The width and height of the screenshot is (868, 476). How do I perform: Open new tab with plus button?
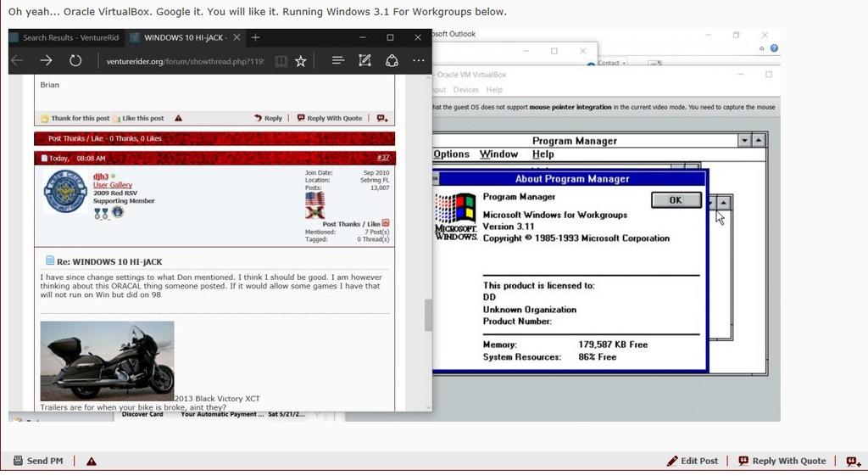tap(255, 37)
